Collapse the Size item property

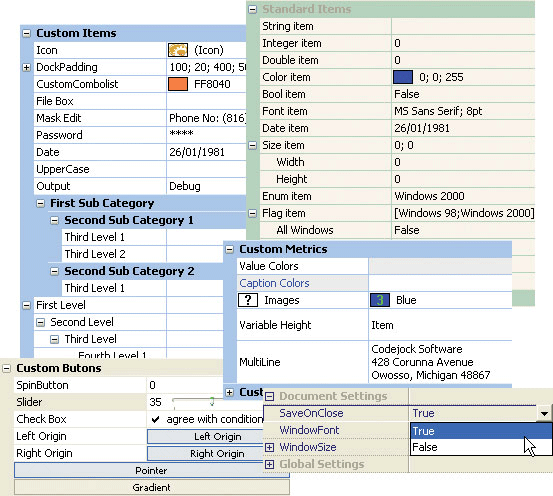(x=253, y=145)
